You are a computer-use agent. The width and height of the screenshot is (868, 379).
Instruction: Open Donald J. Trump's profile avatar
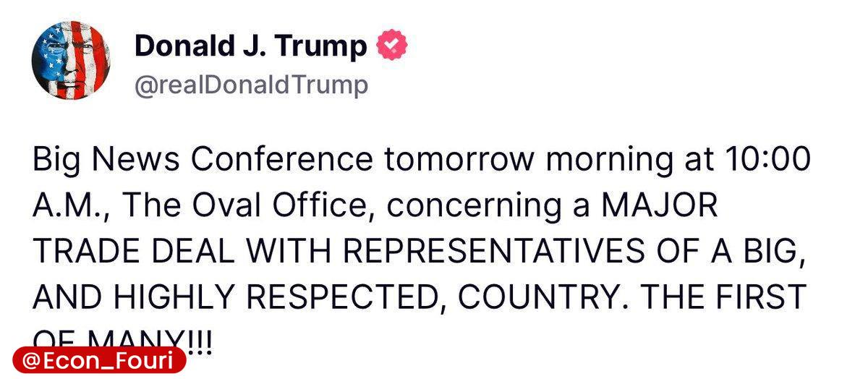coord(70,61)
